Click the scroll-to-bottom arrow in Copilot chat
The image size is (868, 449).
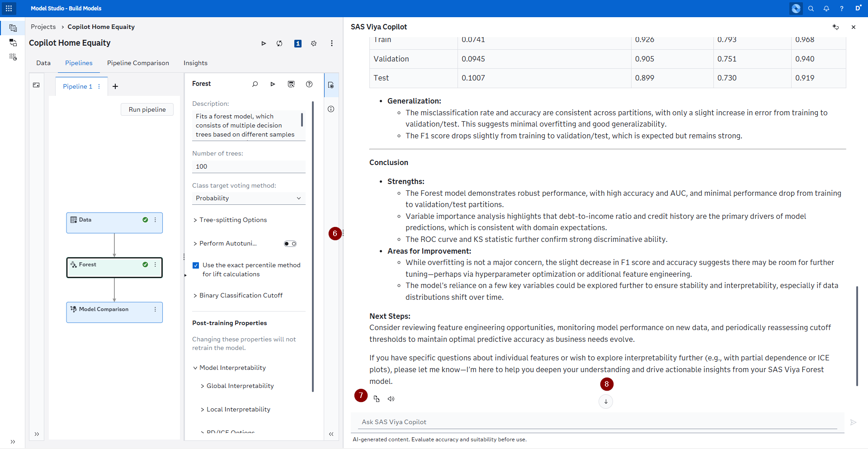(606, 402)
